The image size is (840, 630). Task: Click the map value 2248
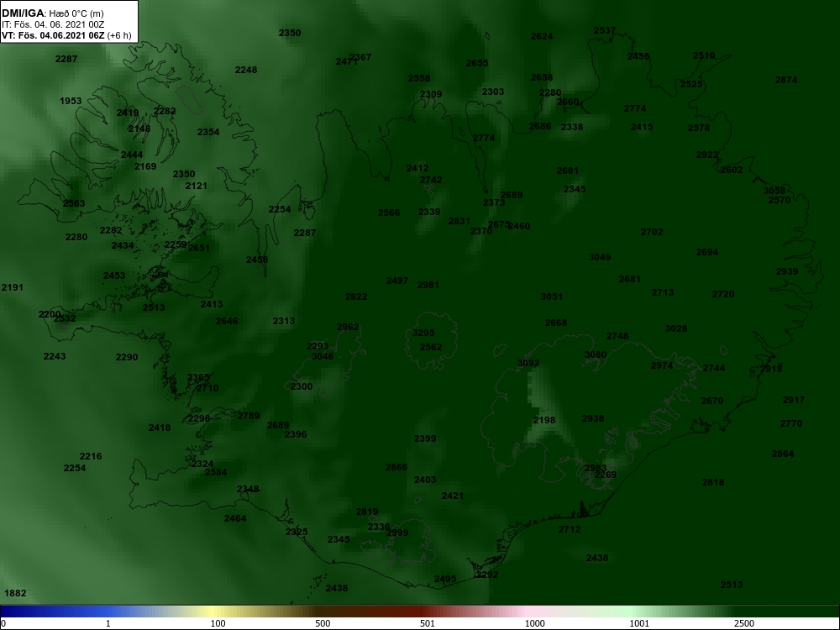click(x=246, y=70)
